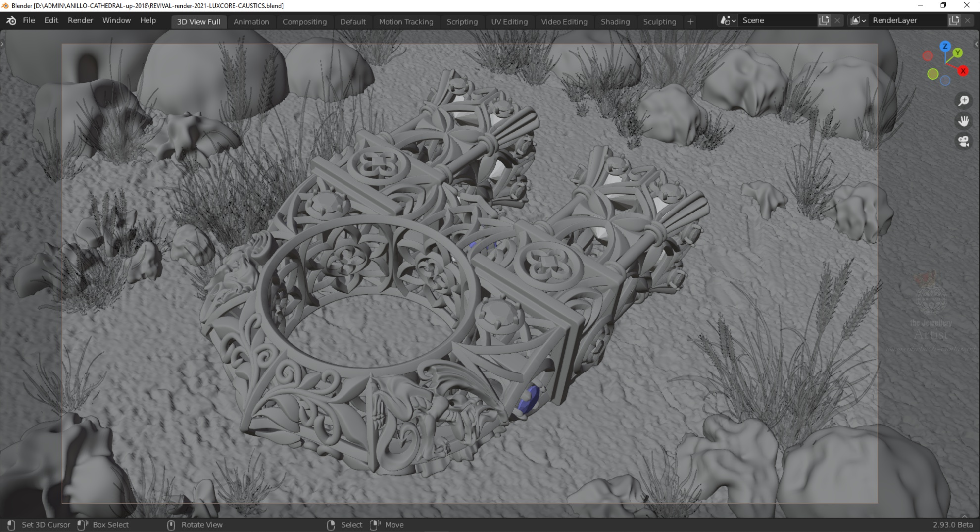Image resolution: width=980 pixels, height=532 pixels.
Task: Open the Render menu
Action: coord(80,20)
